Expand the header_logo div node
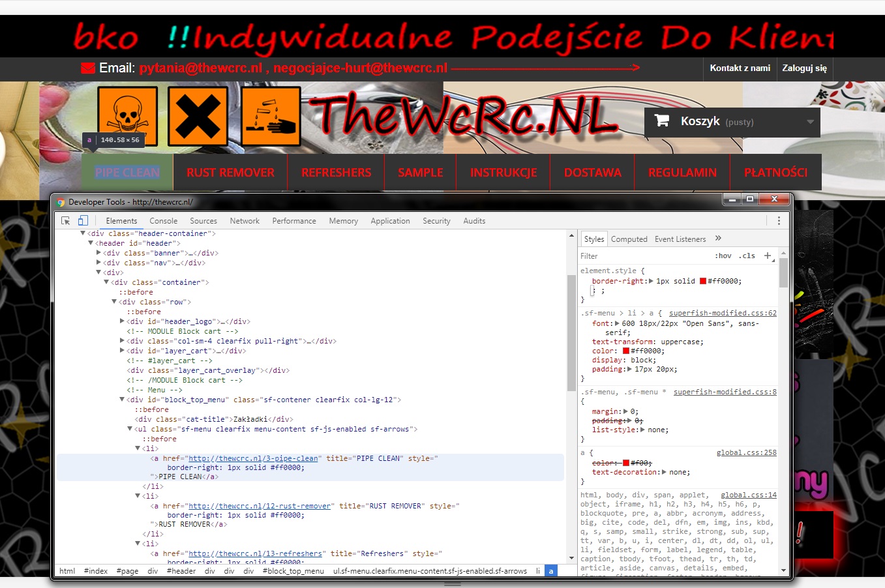The width and height of the screenshot is (885, 588). 122,321
